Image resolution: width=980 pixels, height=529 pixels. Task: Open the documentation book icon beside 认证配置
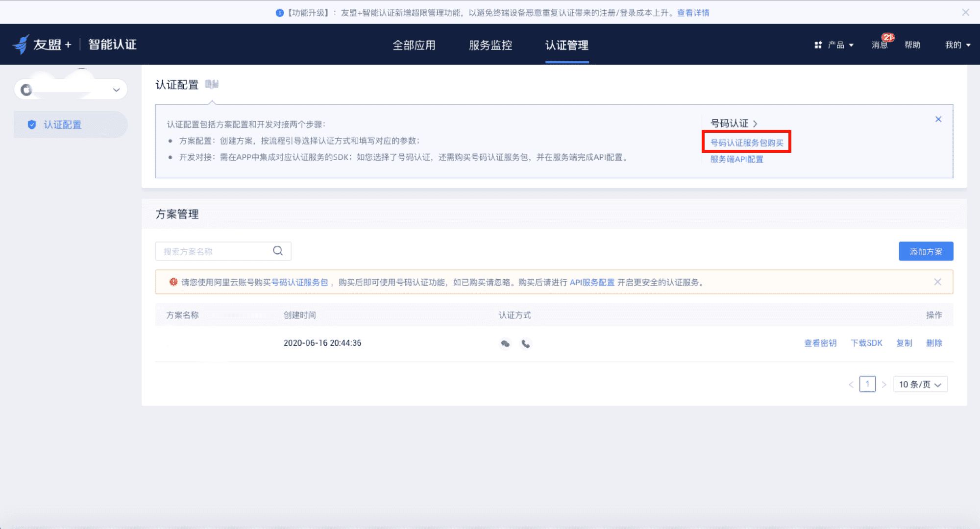(212, 85)
